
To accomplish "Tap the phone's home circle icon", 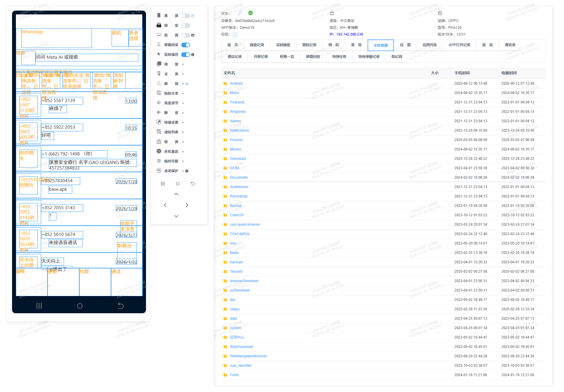I will 80,306.
